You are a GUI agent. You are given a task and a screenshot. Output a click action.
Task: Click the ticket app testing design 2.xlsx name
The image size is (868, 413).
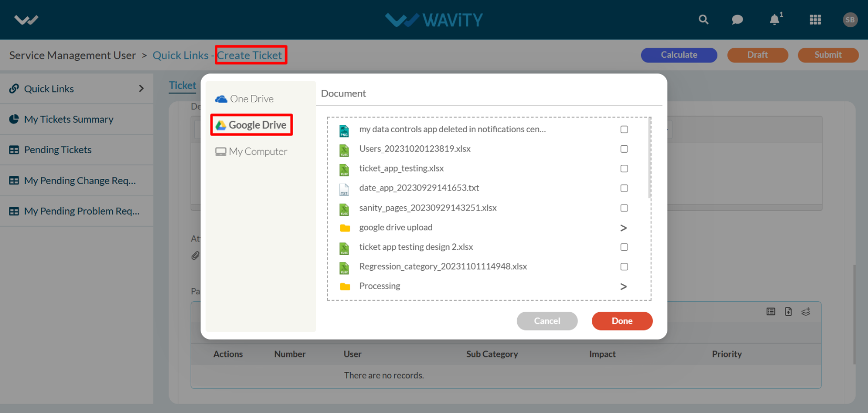pos(416,247)
